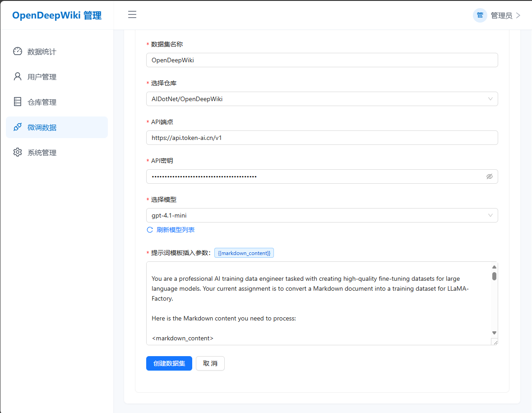532x413 pixels.
Task: Open the 选择仓库 dropdown AIDotNet/OpenDeepWiki
Action: click(322, 99)
